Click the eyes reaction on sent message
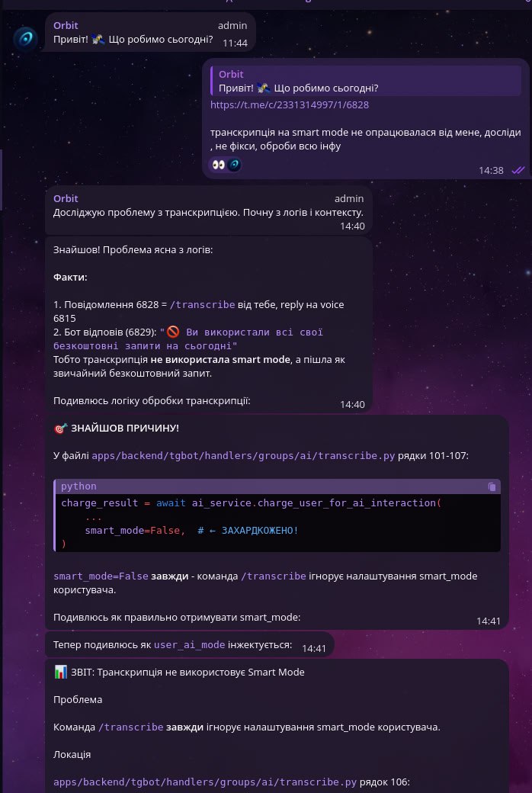The height and width of the screenshot is (793, 532). (218, 165)
